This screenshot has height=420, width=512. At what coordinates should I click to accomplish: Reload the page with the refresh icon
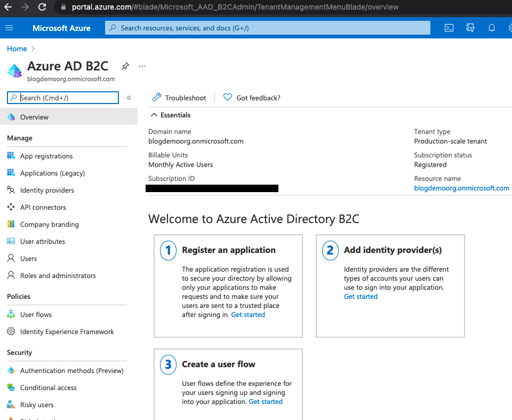point(42,7)
